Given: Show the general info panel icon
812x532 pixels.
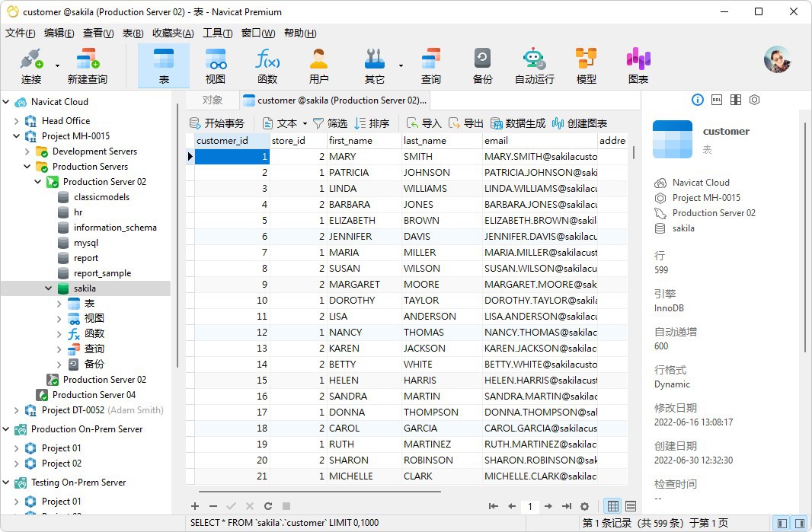Looking at the screenshot, I should pos(698,100).
